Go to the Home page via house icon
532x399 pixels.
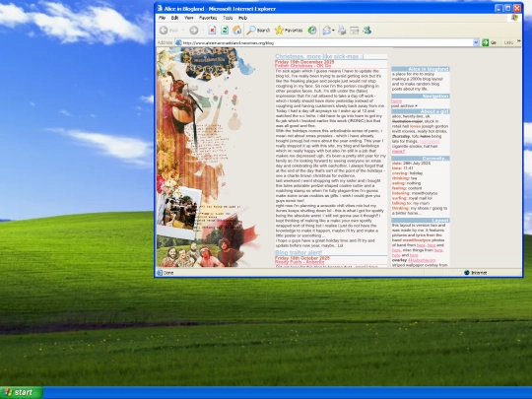236,31
